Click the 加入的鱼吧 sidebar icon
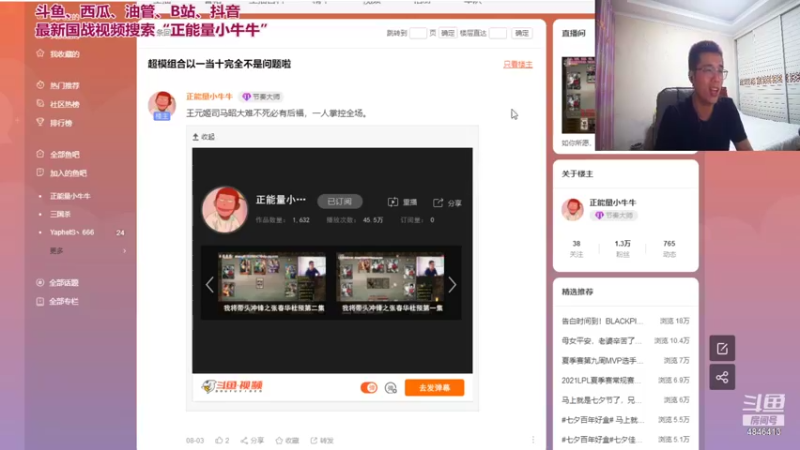The width and height of the screenshot is (800, 450). click(40, 173)
